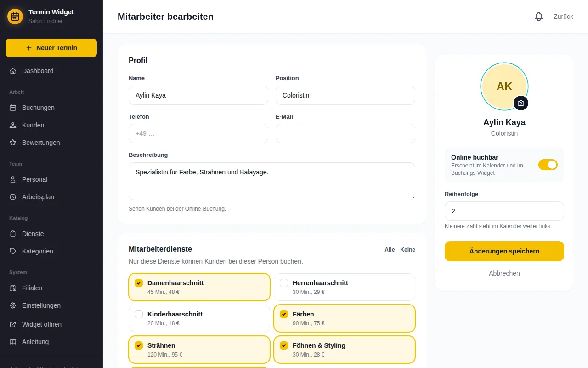Click the Einstellungen gear icon

coord(13,305)
